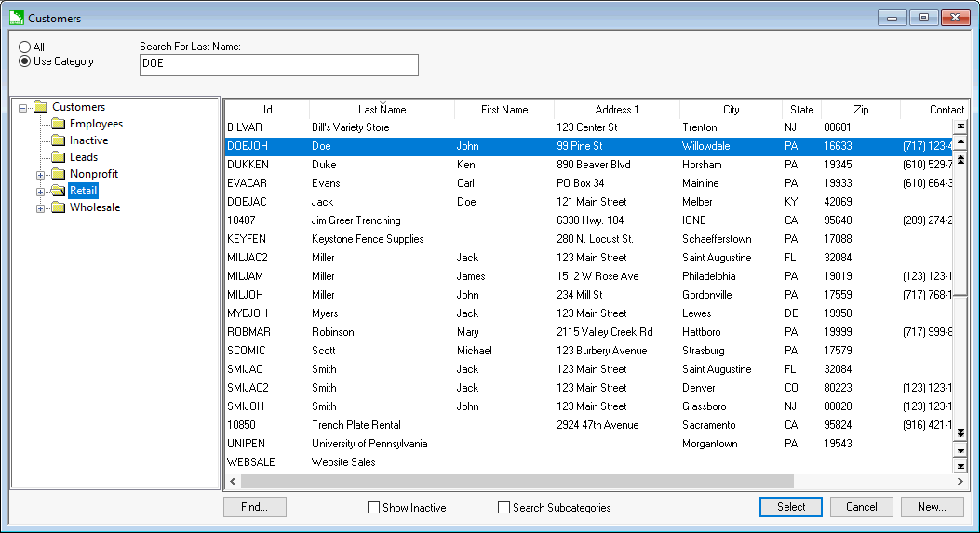Click the scroll right arrow of horizontal scrollbar

[x=960, y=482]
